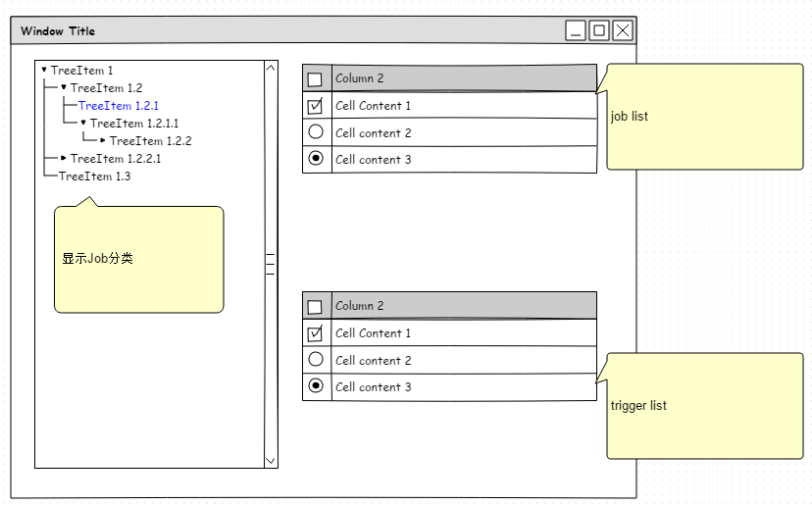Click the tree scrollbar thumb grip
Viewport: 812px width, 505px height.
click(271, 264)
